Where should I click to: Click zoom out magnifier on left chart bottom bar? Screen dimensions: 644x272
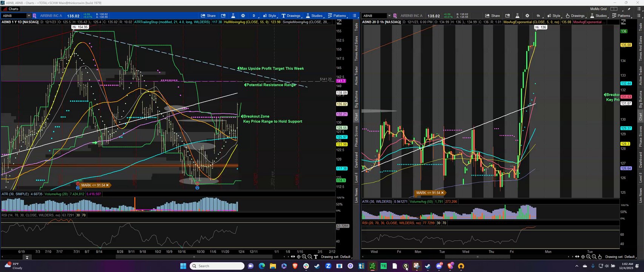(310, 257)
